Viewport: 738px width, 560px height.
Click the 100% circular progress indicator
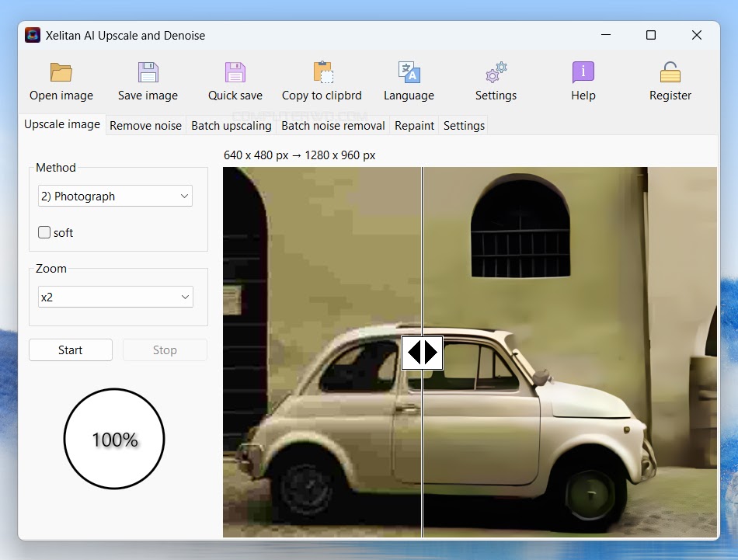pyautogui.click(x=114, y=439)
